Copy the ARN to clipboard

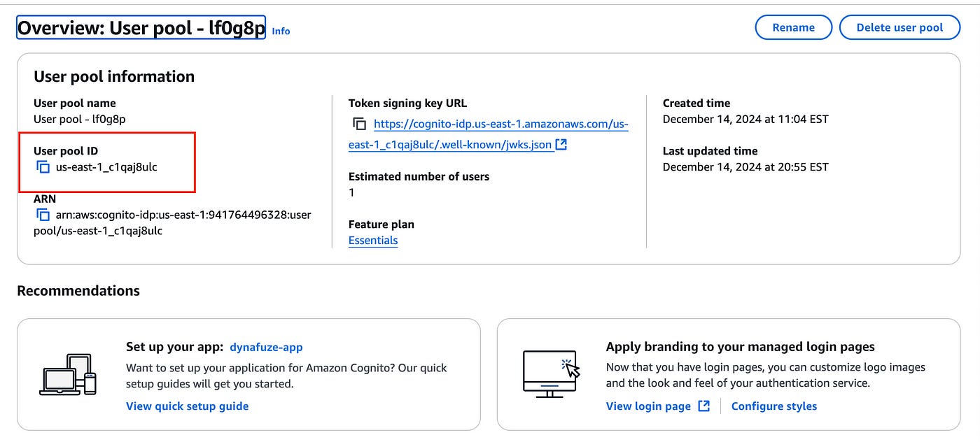pyautogui.click(x=43, y=215)
